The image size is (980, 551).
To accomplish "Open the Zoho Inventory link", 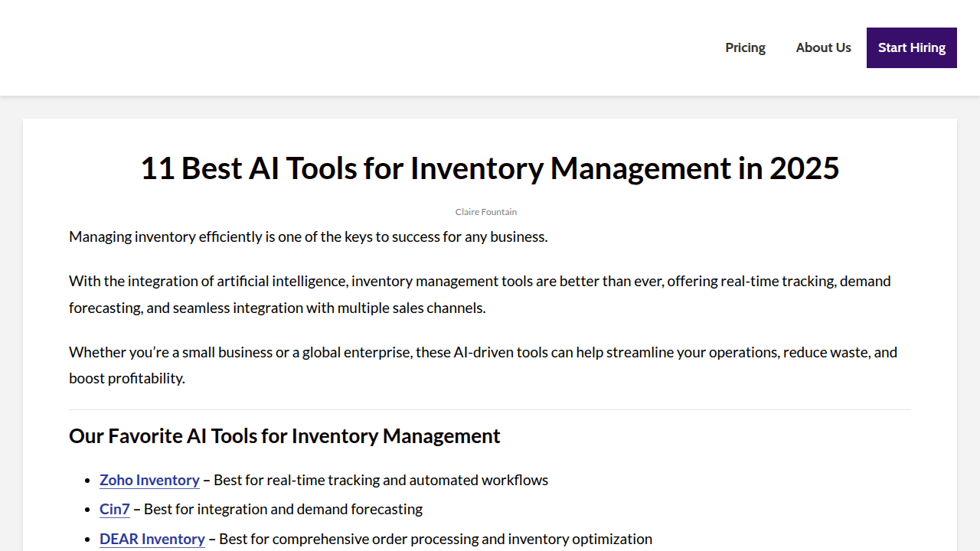I will point(149,480).
